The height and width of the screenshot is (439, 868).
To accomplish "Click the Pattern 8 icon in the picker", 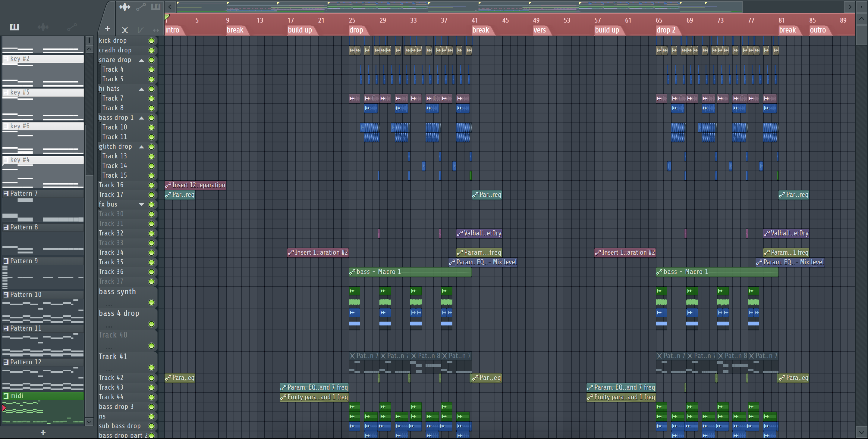I will pos(6,227).
